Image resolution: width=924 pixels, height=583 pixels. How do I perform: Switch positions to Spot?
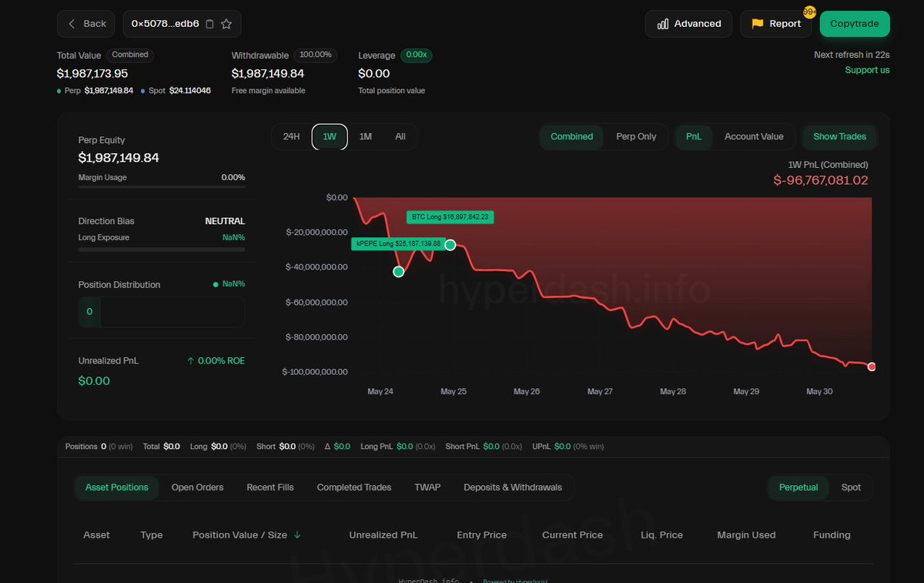coord(851,488)
